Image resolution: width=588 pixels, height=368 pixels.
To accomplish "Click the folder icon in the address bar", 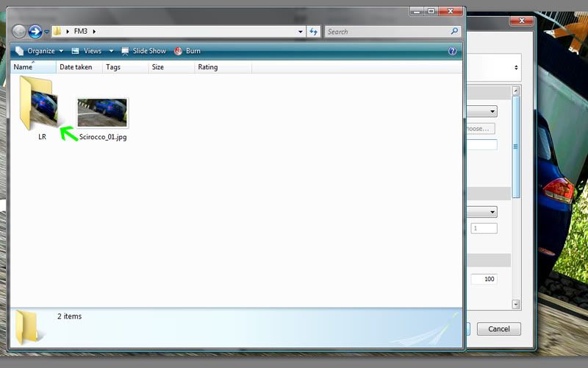I will point(57,31).
